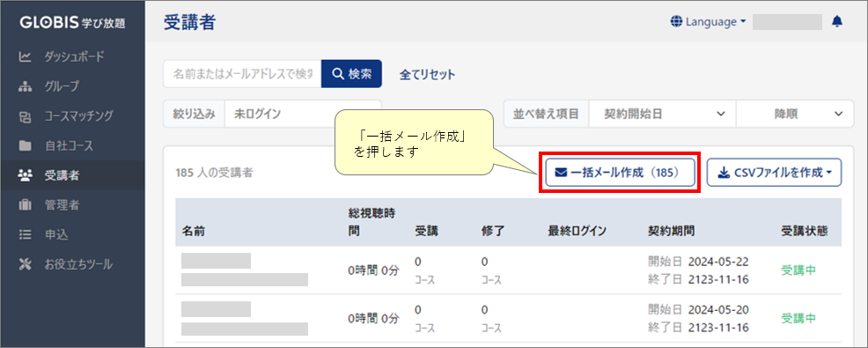The image size is (868, 348).
Task: Click the GLOBIS 学び放題 logo
Action: (x=72, y=23)
